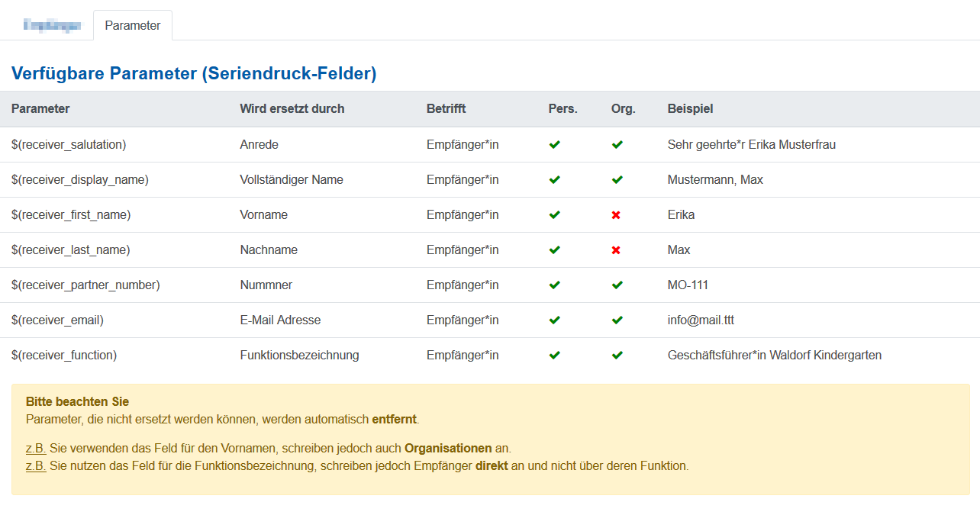Click the Pers. checkmark for receiver_email
The width and height of the screenshot is (980, 515).
coord(555,320)
